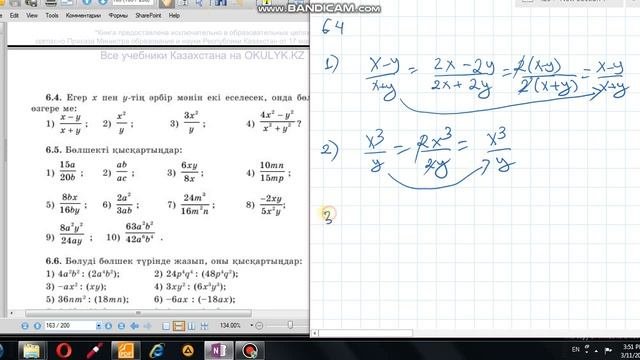This screenshot has height=360, width=640.
Task: Open File Explorer from taskbar
Action: [31, 351]
